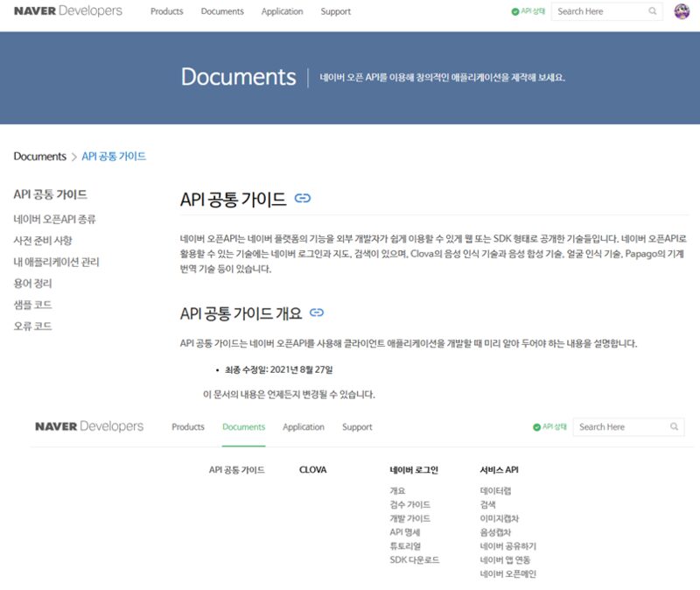
Task: Click Documents in the breadcrumb
Action: (x=39, y=157)
